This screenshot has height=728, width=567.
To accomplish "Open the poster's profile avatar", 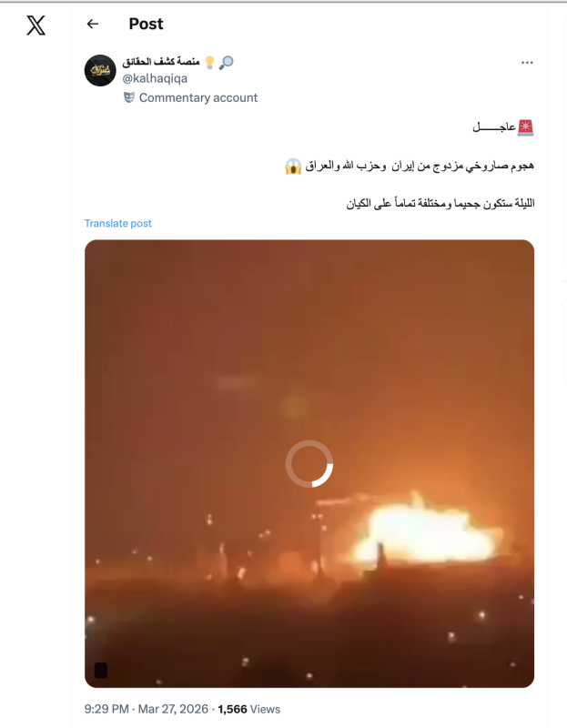I will [100, 71].
